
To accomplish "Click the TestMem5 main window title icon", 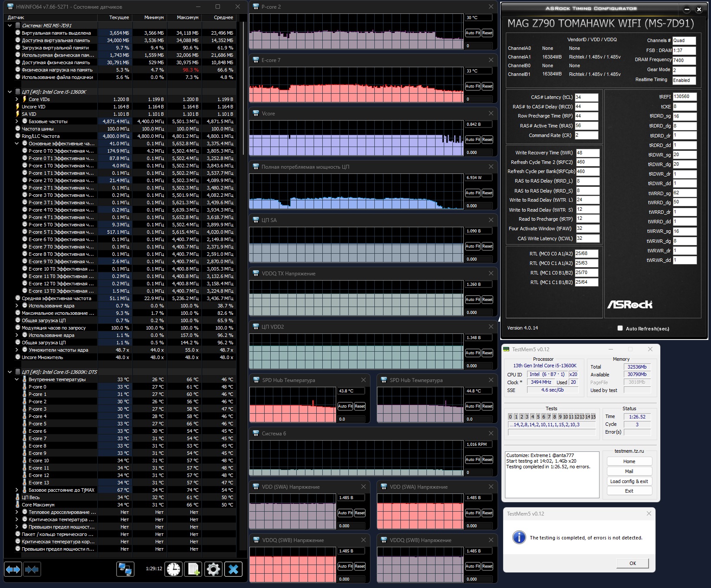I will [x=506, y=350].
